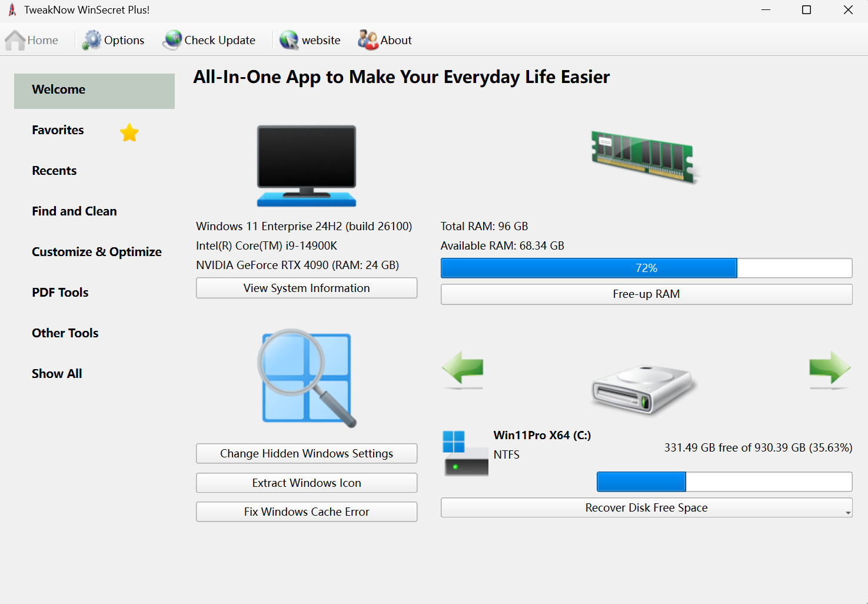Click the green left arrow for previous drive
Screen dimensions: 868x604
click(x=463, y=369)
